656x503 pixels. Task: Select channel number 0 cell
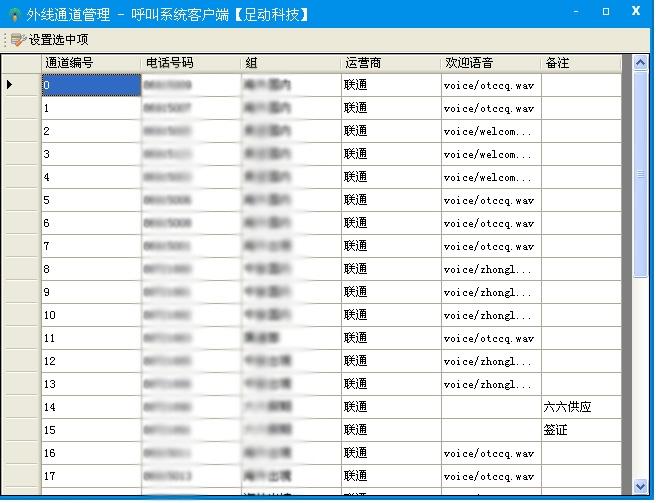90,85
